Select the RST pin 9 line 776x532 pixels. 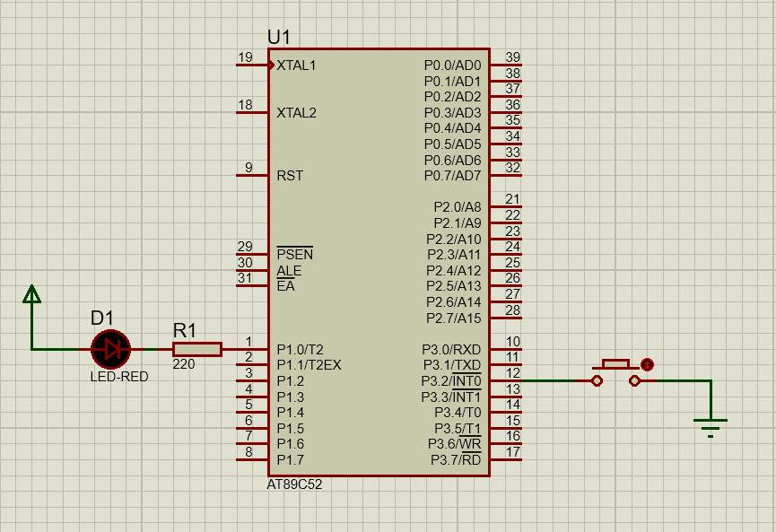coord(251,175)
